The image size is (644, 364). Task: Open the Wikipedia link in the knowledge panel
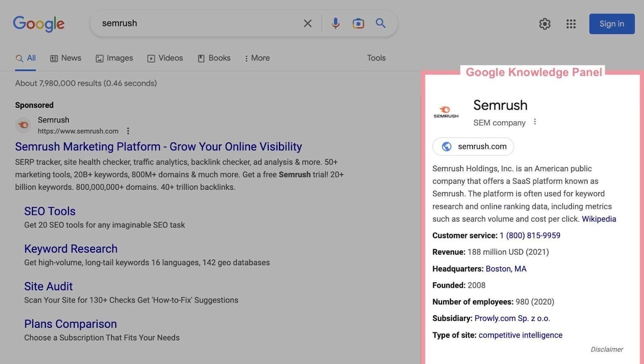(x=599, y=219)
